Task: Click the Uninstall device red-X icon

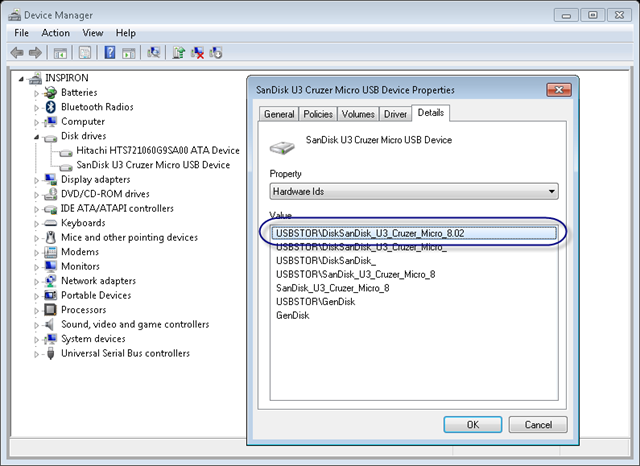Action: pos(198,53)
